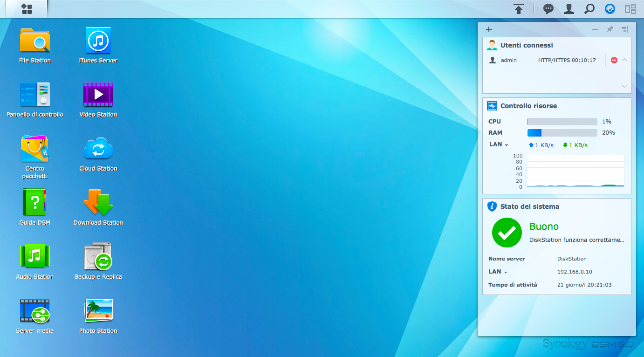The height and width of the screenshot is (357, 644).
Task: Open Centro pacchetti package center
Action: pos(35,149)
